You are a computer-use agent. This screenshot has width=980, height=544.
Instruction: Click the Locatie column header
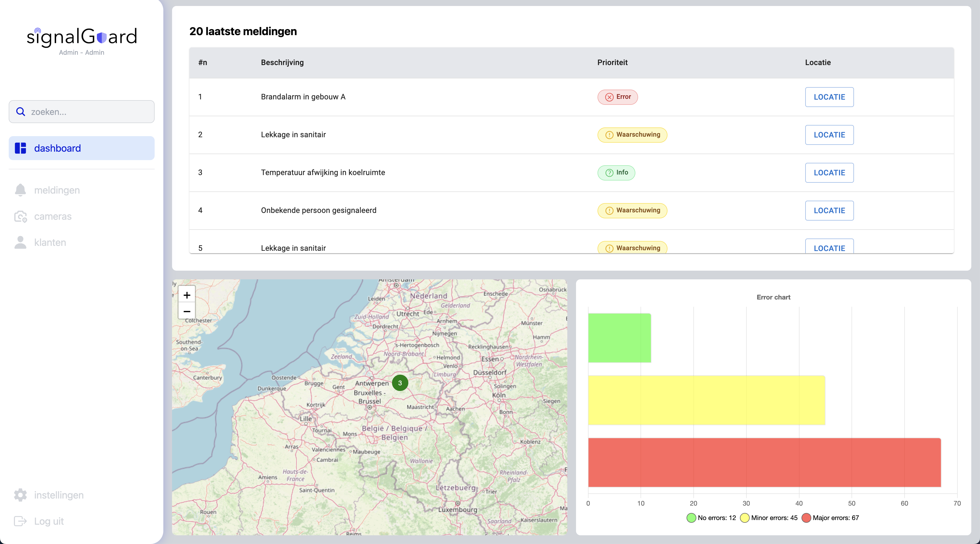click(x=817, y=62)
